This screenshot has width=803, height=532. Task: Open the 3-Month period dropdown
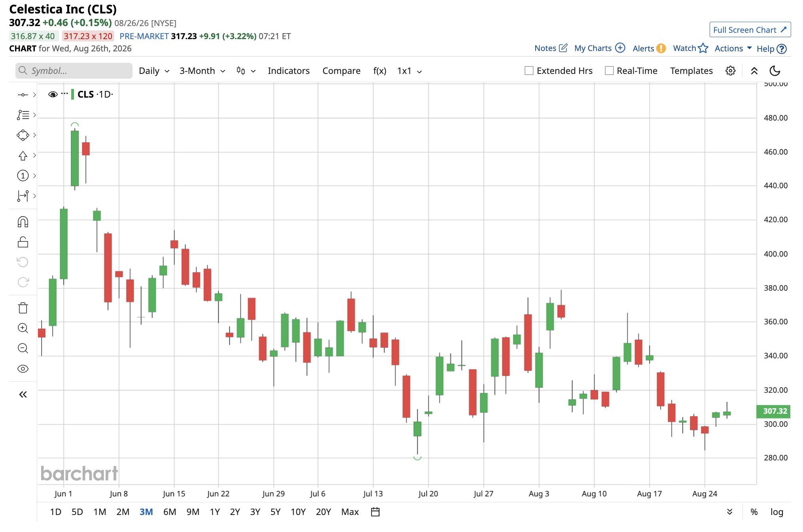click(202, 71)
